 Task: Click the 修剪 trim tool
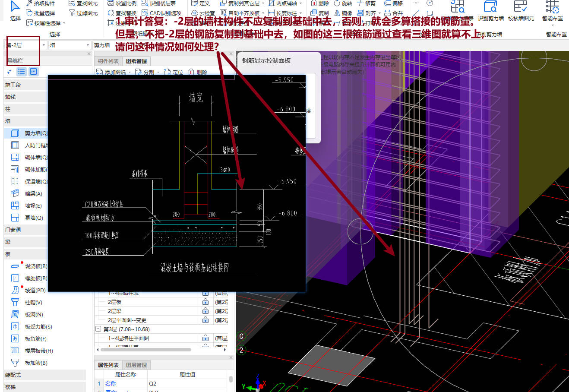pyautogui.click(x=366, y=3)
